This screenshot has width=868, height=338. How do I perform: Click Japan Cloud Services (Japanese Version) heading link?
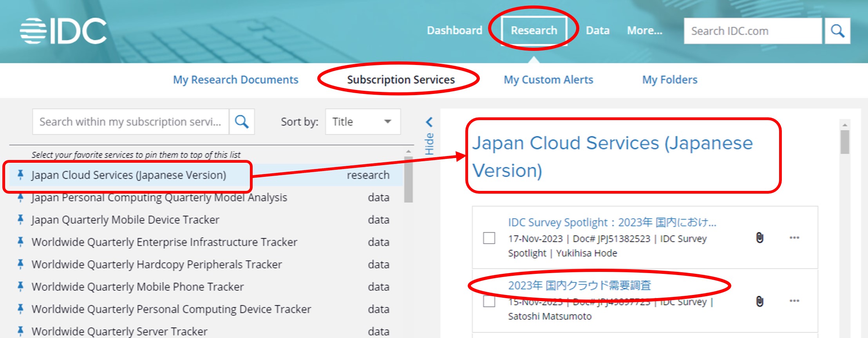(612, 156)
